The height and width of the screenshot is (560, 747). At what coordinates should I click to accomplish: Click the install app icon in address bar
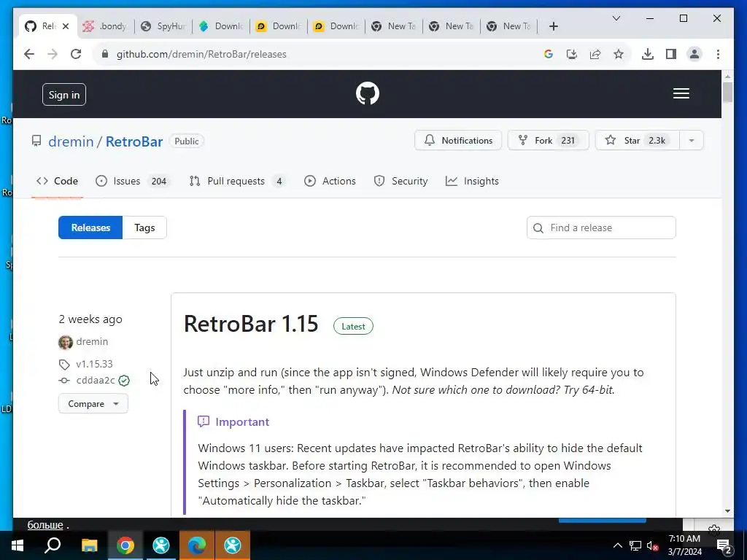(572, 54)
